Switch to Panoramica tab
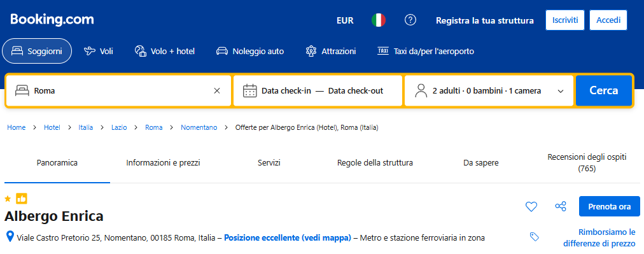The width and height of the screenshot is (644, 254). (57, 163)
